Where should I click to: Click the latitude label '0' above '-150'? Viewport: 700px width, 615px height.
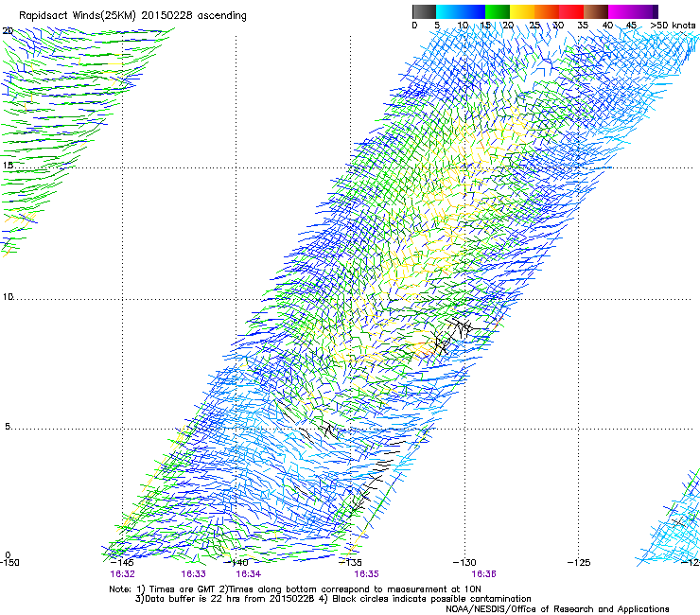pyautogui.click(x=8, y=554)
